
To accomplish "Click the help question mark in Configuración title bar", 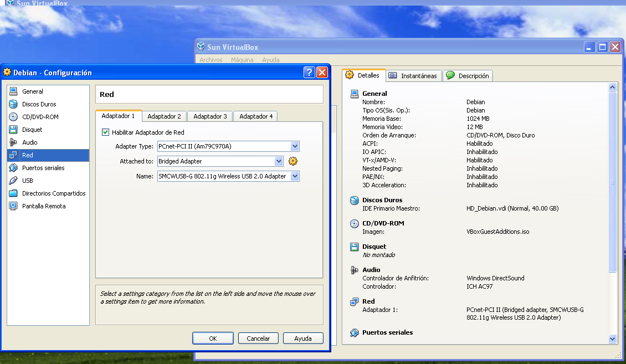I will 309,72.
